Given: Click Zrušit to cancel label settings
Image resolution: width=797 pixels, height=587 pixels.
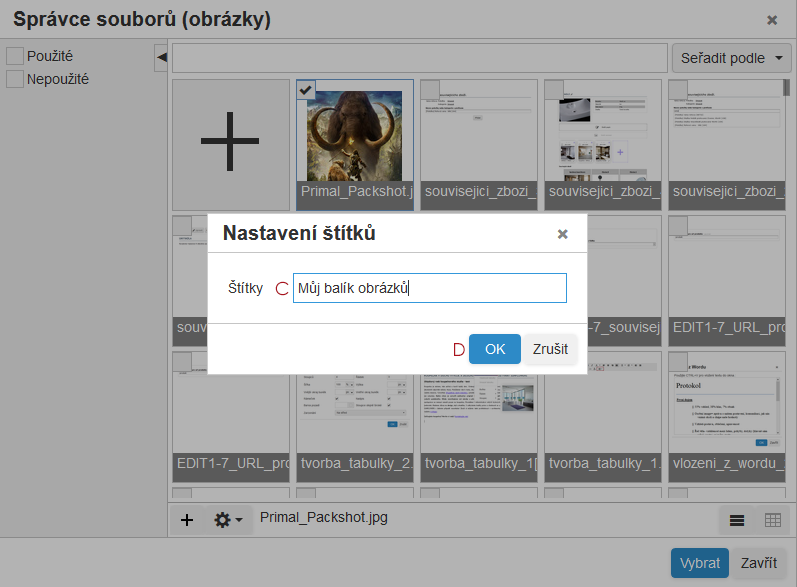Looking at the screenshot, I should (550, 349).
